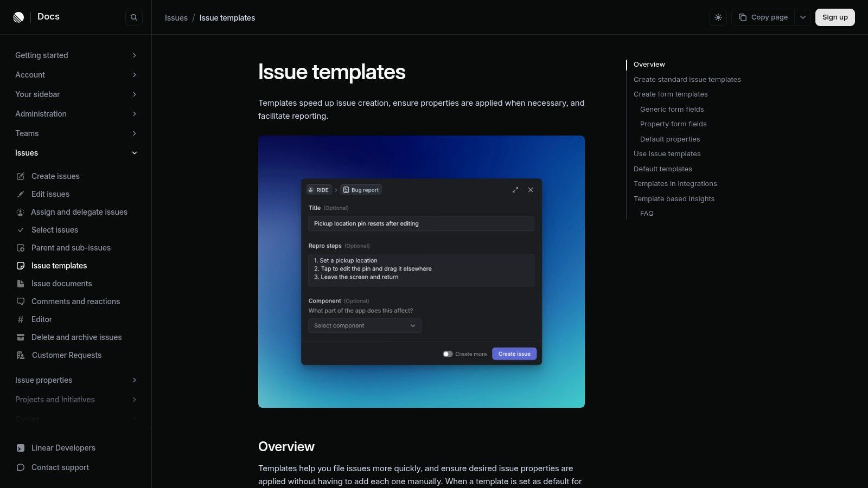This screenshot has width=868, height=488.
Task: Click the Linear logo icon
Action: coord(18,17)
